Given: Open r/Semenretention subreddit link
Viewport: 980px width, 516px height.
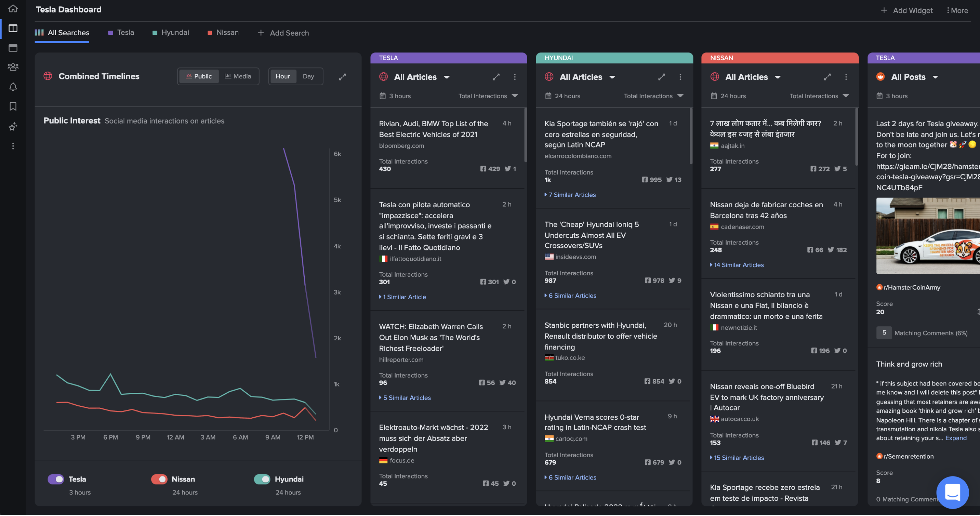Looking at the screenshot, I should point(905,457).
